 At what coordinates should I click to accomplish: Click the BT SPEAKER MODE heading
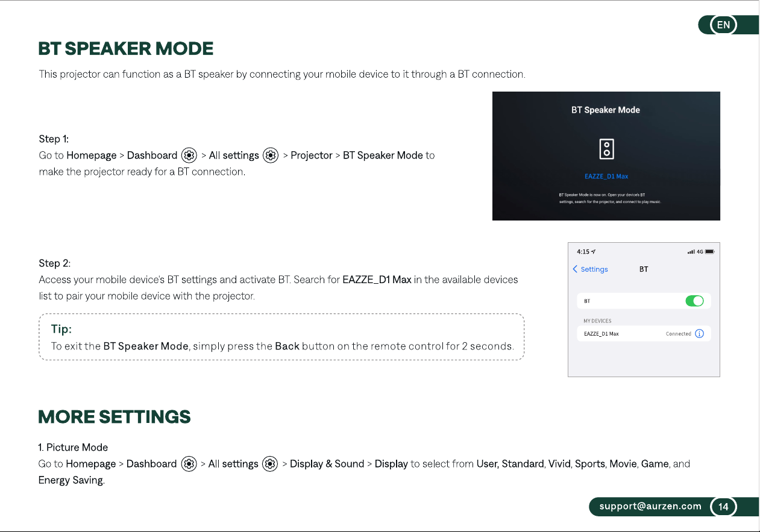pyautogui.click(x=126, y=49)
